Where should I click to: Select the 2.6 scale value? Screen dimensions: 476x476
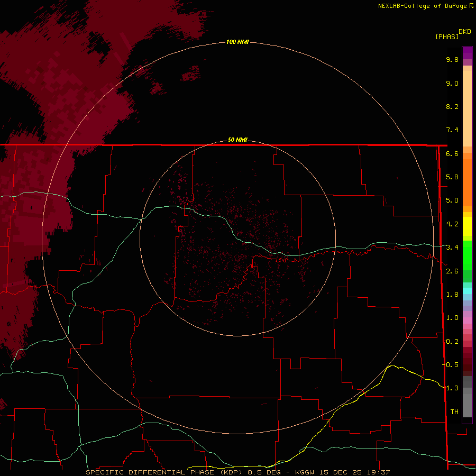coord(452,271)
